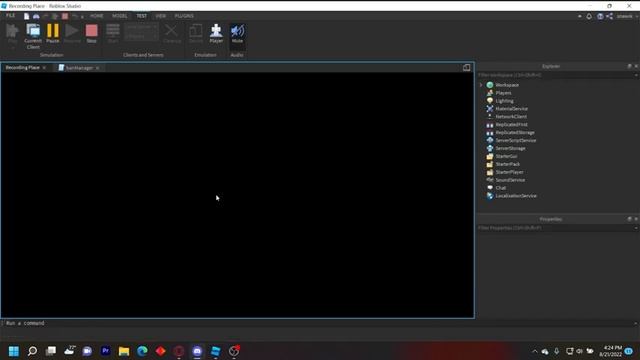Image resolution: width=640 pixels, height=360 pixels.
Task: Stop the playtest with the red square
Action: [x=91, y=33]
